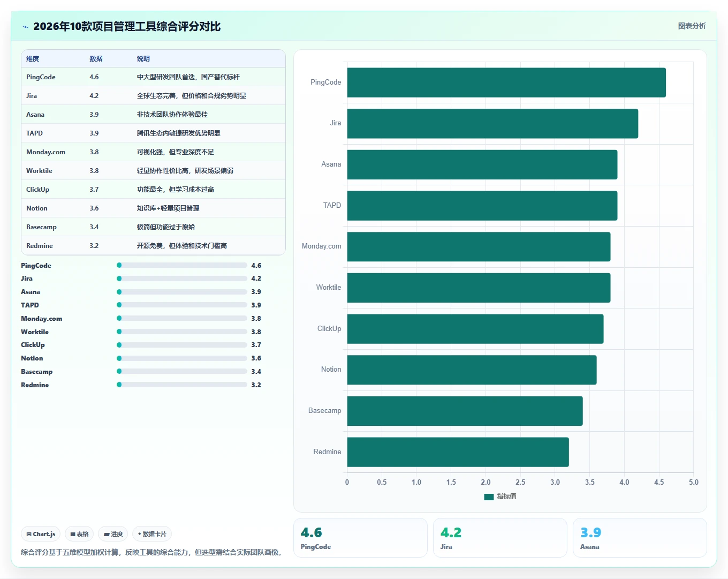Click the Basecamp progress bar

point(182,371)
